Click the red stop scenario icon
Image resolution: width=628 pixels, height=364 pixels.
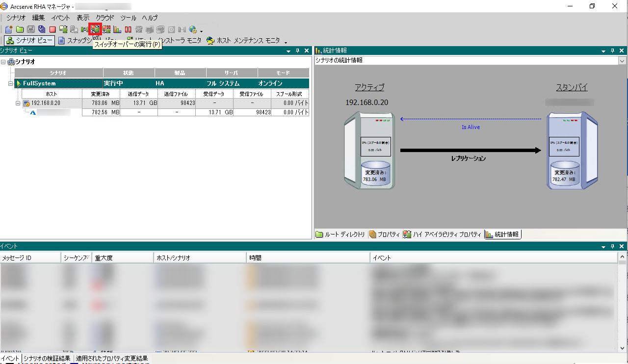pyautogui.click(x=52, y=29)
